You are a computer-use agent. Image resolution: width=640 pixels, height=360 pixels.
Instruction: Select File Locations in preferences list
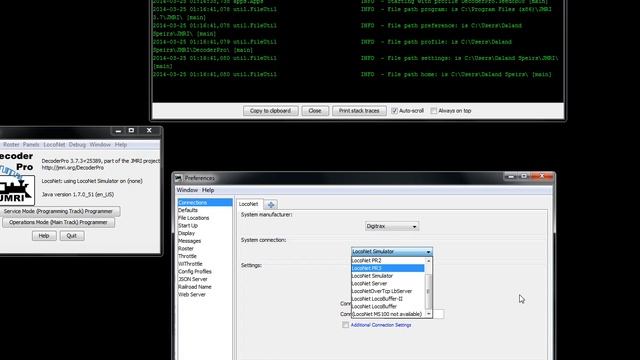205,218
